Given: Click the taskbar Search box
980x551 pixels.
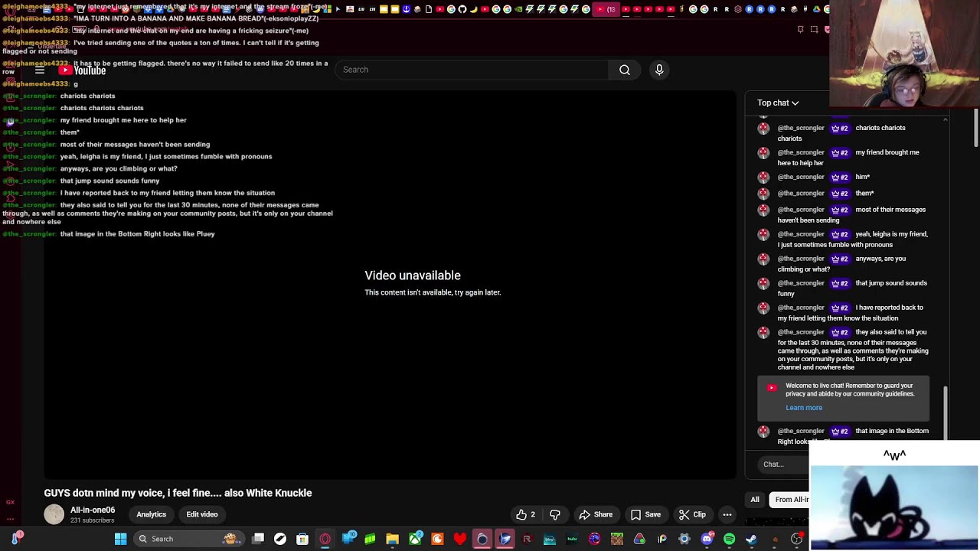Looking at the screenshot, I should pos(189,539).
